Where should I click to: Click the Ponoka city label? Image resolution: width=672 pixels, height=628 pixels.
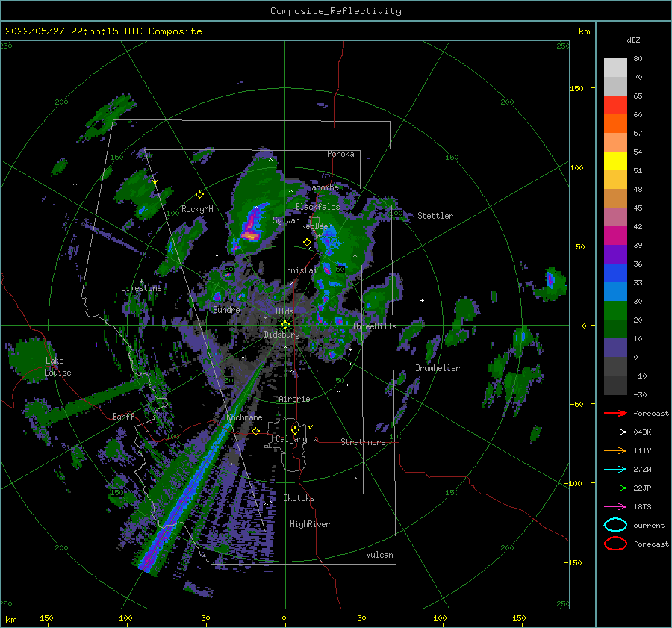point(340,154)
